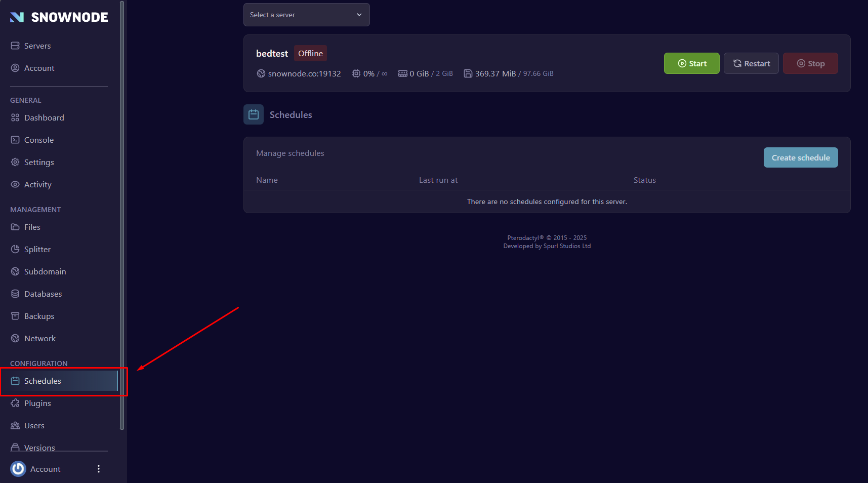Open the Subdomain sidebar label
The height and width of the screenshot is (483, 868).
click(x=45, y=271)
